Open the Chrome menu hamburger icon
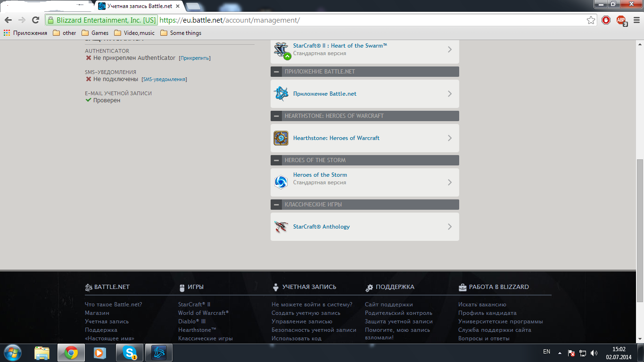This screenshot has height=362, width=644. [x=636, y=20]
